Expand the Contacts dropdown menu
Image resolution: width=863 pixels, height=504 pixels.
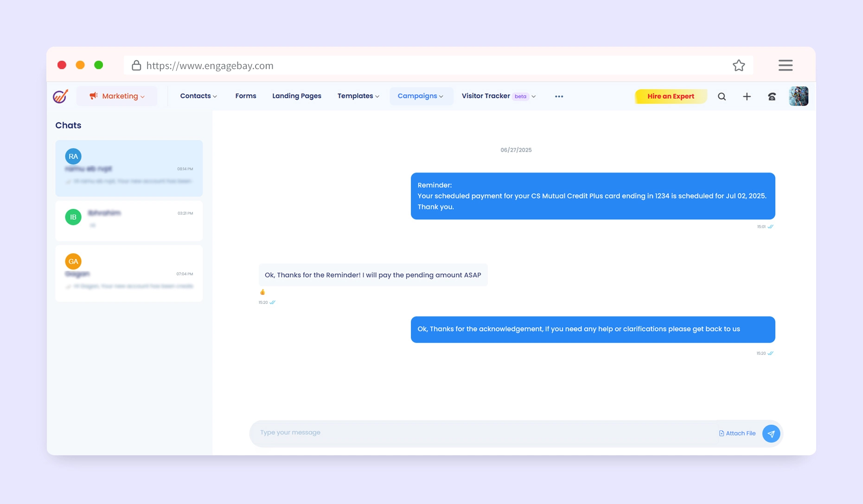(x=198, y=96)
